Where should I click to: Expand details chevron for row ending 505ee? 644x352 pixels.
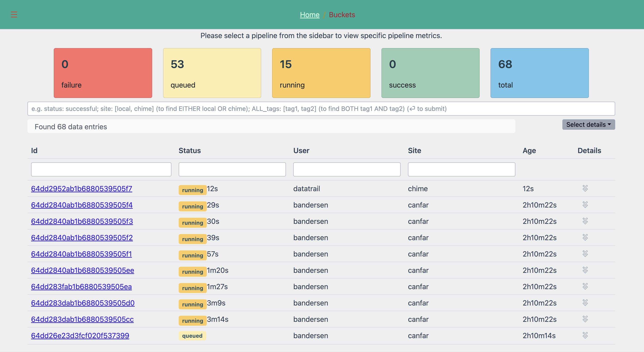(585, 270)
